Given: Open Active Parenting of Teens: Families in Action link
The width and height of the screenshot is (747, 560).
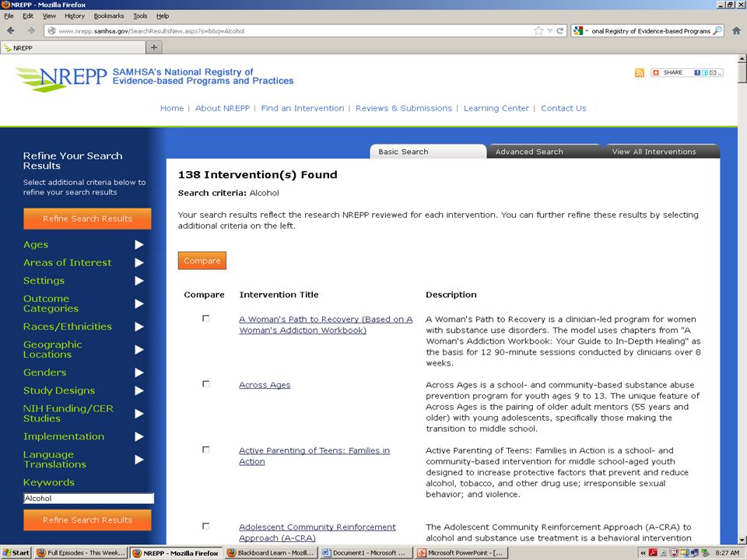Looking at the screenshot, I should pyautogui.click(x=314, y=456).
